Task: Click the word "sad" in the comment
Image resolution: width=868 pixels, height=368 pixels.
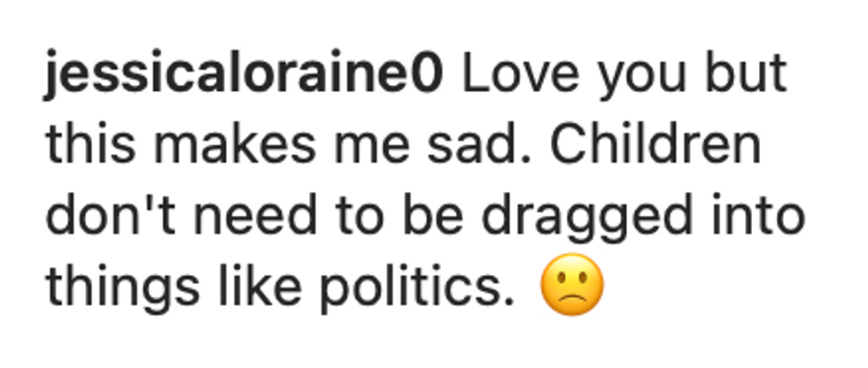Action: click(x=479, y=145)
